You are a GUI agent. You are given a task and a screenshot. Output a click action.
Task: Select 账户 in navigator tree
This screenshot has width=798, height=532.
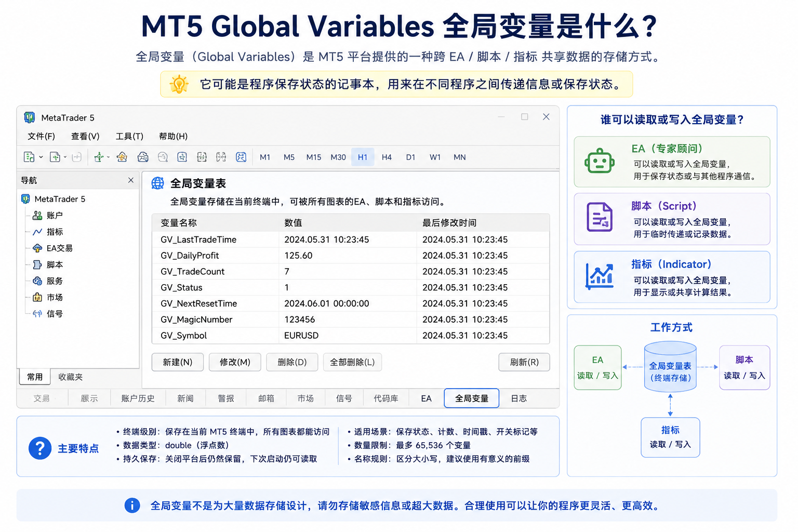[48, 215]
